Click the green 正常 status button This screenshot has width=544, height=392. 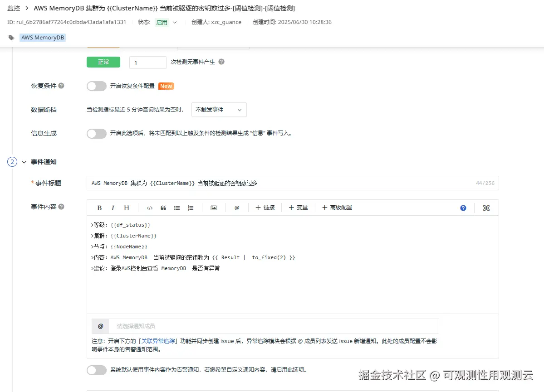[x=103, y=62]
